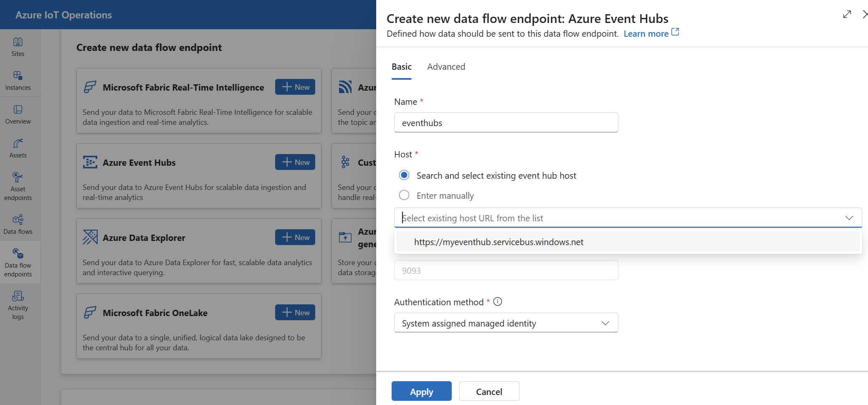This screenshot has height=405, width=868.
Task: Click the Azure Event Hubs card description text
Action: point(194,192)
